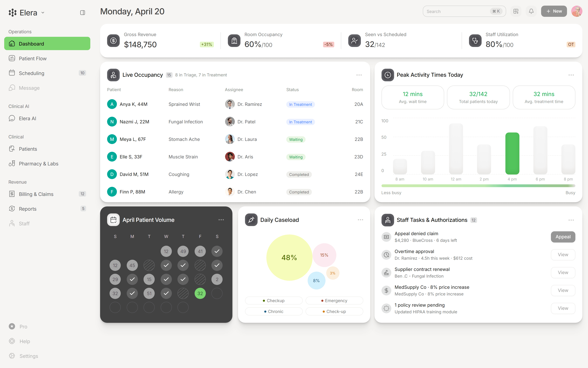Select highlighted calendar day 32
Viewport: 588px width, 368px height.
tap(200, 293)
